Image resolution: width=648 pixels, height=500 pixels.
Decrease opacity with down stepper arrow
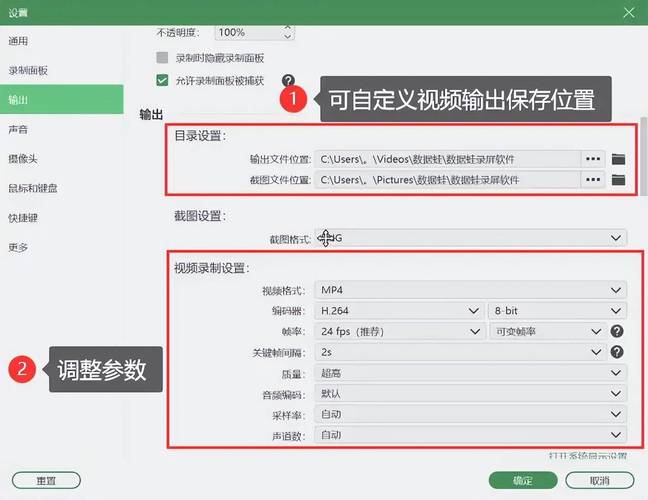(x=288, y=37)
